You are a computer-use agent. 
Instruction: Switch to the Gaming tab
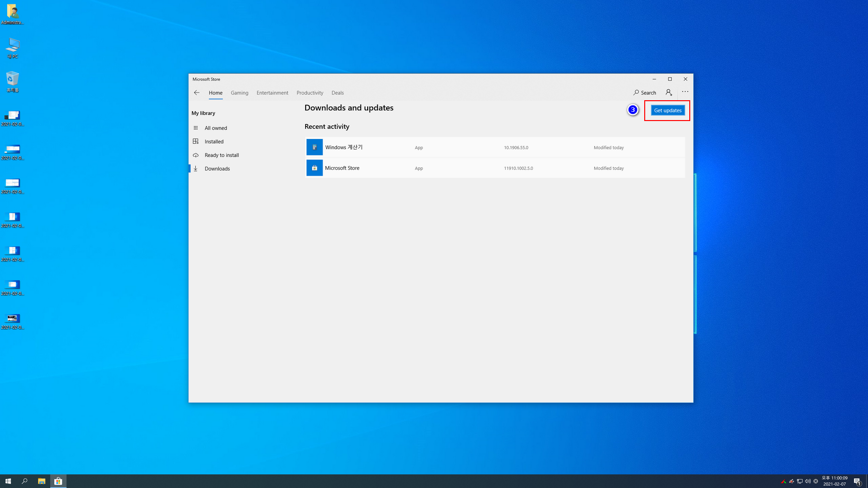tap(239, 93)
